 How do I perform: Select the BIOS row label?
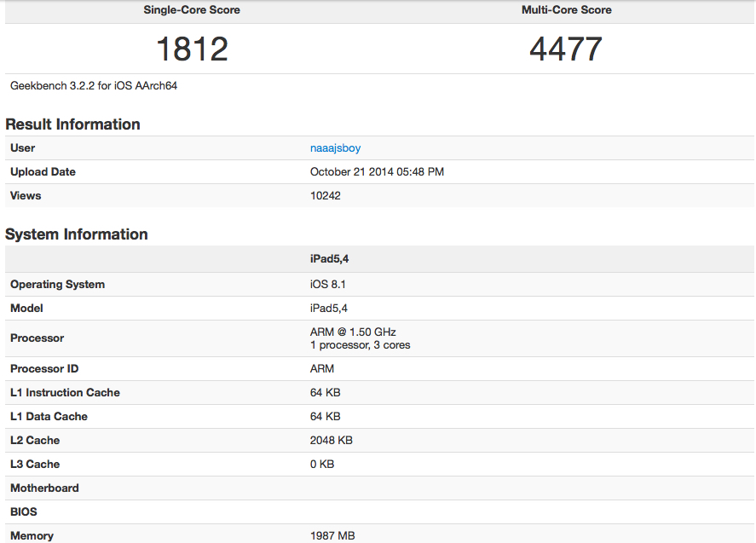click(x=24, y=512)
